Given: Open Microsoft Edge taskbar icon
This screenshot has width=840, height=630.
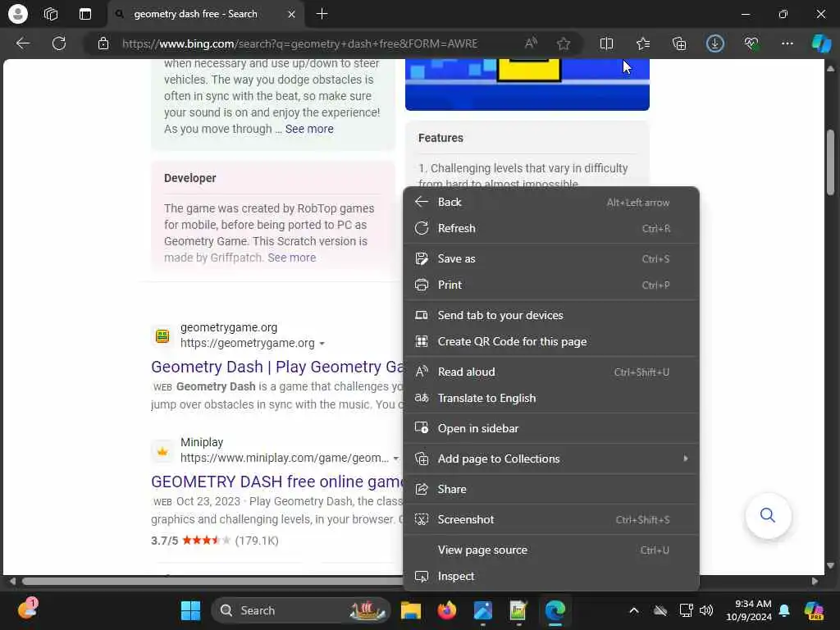Looking at the screenshot, I should click(555, 610).
